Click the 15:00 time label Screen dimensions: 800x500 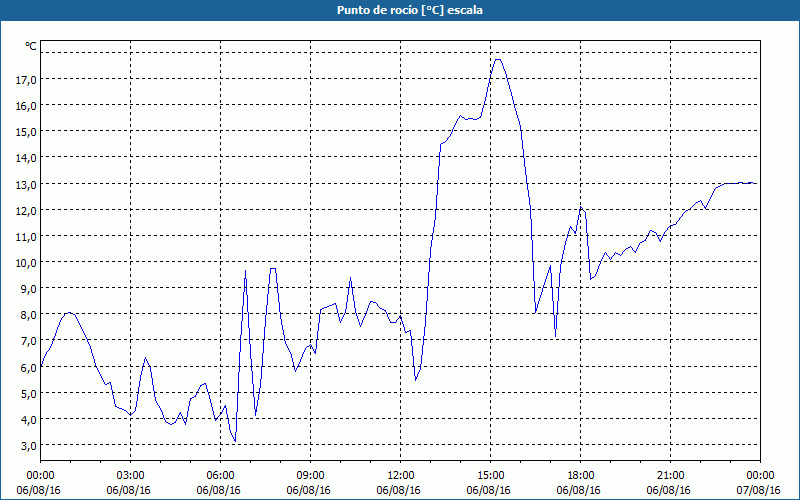[490, 476]
